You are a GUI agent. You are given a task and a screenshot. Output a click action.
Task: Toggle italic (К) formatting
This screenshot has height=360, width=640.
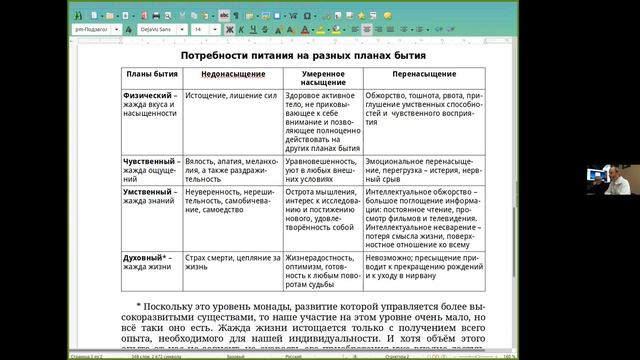(x=241, y=29)
